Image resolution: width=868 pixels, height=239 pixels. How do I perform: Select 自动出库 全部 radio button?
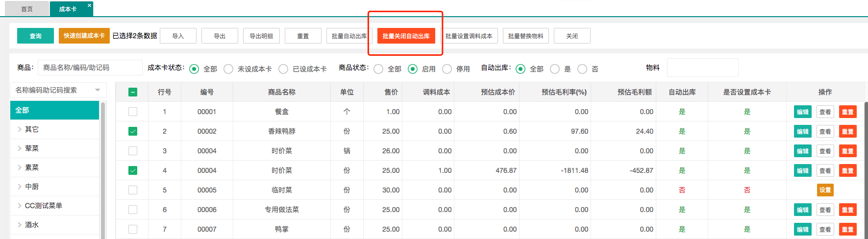(x=521, y=69)
